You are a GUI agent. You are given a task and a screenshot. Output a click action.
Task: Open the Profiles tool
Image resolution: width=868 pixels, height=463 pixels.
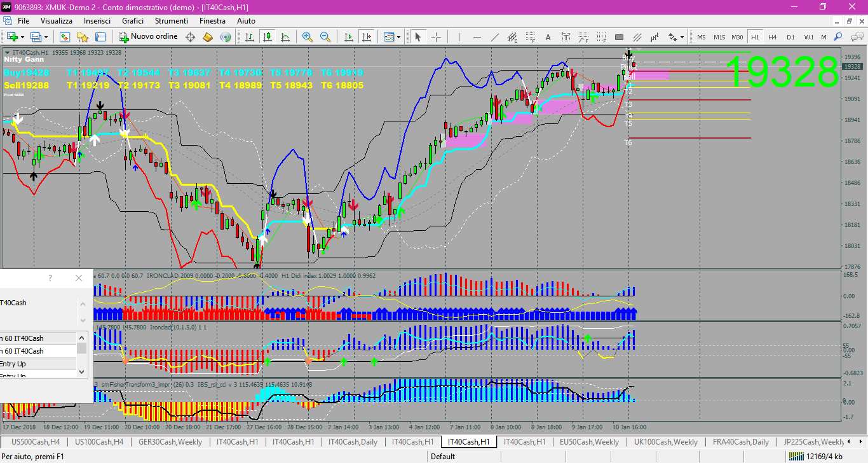pos(36,37)
